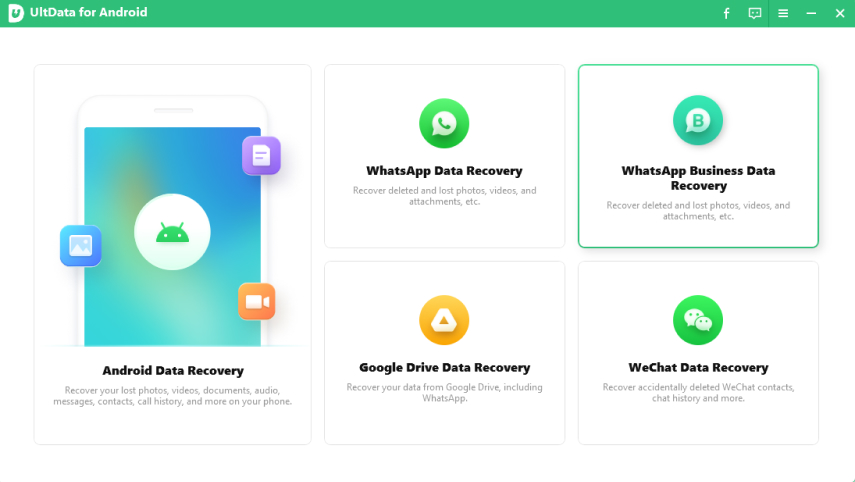This screenshot has width=855, height=482.
Task: Click the UltData app logo
Action: 16,13
